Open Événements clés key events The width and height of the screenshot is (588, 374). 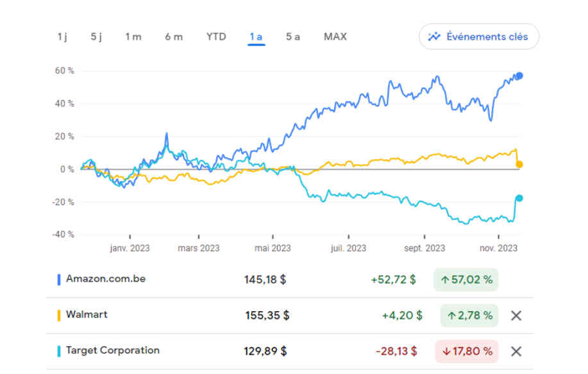pos(479,37)
